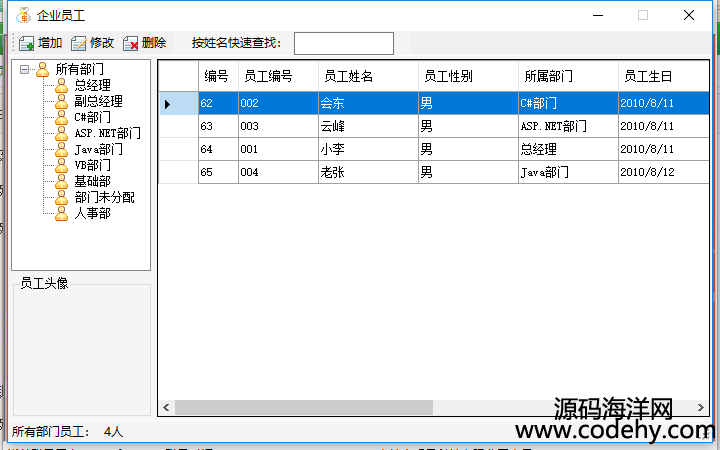
Task: Pick the VB部门 department in tree
Action: (92, 165)
